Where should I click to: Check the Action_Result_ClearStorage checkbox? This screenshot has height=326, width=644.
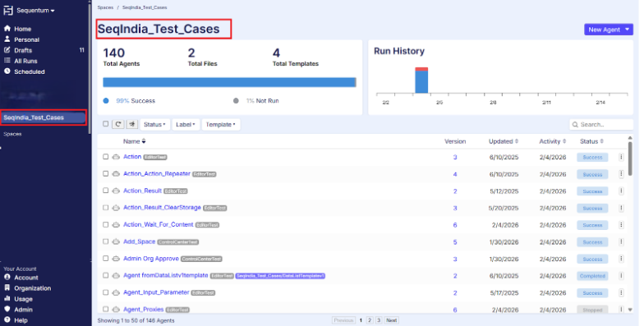(x=105, y=208)
